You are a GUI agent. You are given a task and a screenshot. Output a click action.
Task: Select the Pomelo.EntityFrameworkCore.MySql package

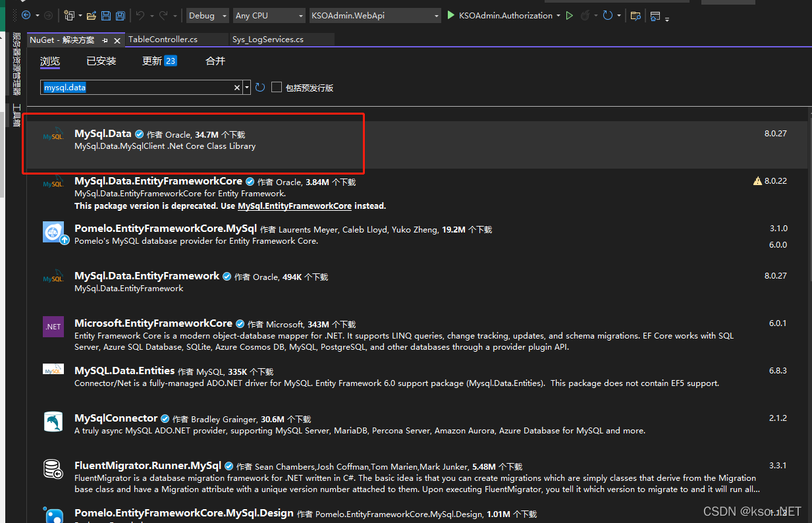[x=416, y=240]
